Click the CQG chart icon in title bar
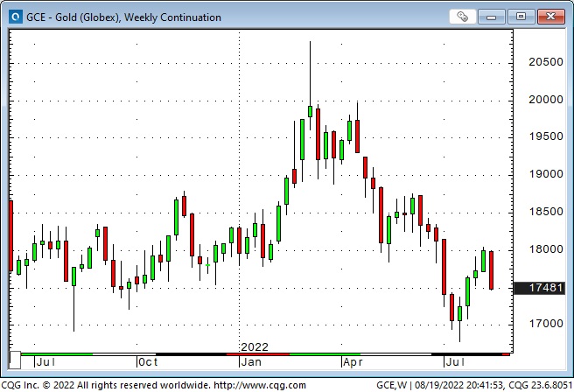This screenshot has height=392, width=574. 16,17
